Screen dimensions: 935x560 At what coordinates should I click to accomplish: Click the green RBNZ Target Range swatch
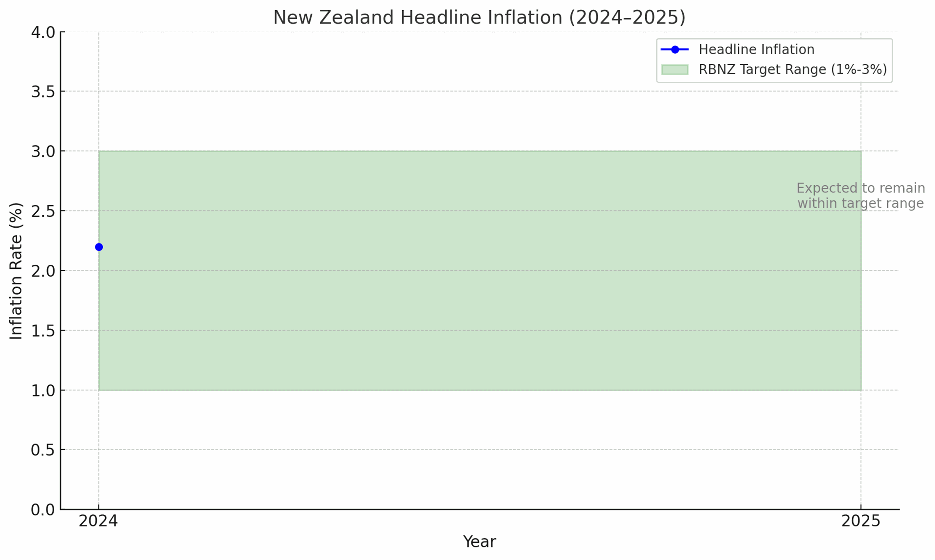click(x=675, y=70)
